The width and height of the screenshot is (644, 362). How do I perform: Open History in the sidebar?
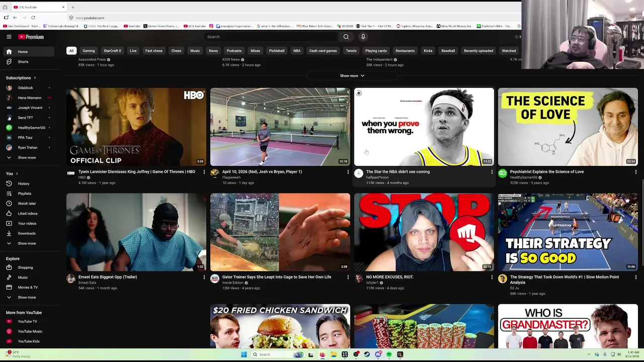point(28,184)
